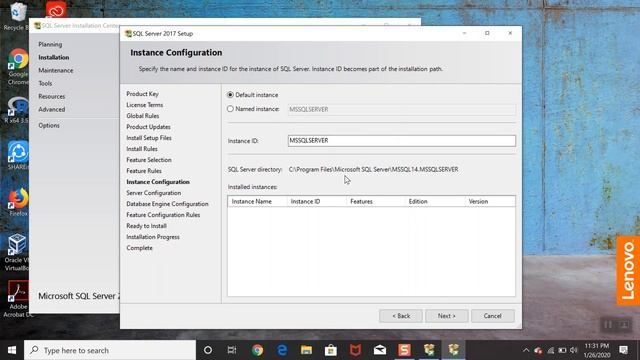Switch to the active SQL Server Setup taskbar icon
The width and height of the screenshot is (640, 360).
[x=453, y=350]
